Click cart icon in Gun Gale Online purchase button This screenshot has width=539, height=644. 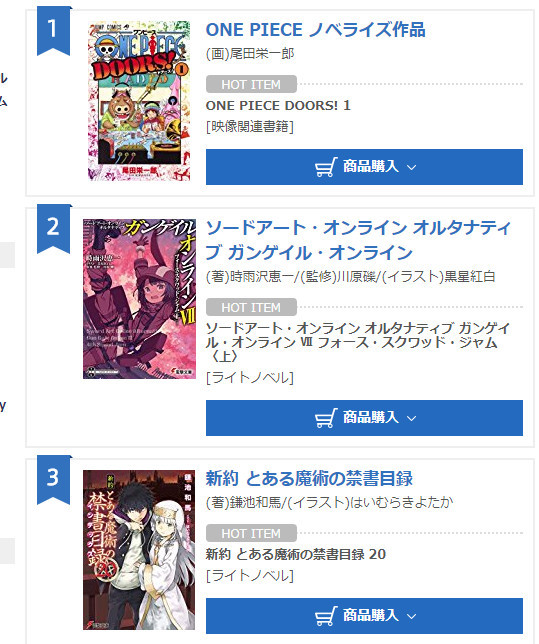326,418
